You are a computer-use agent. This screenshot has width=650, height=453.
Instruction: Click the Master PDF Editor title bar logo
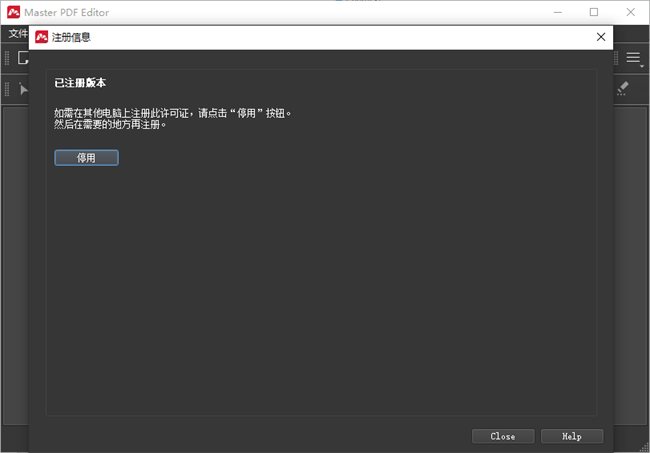pyautogui.click(x=13, y=12)
